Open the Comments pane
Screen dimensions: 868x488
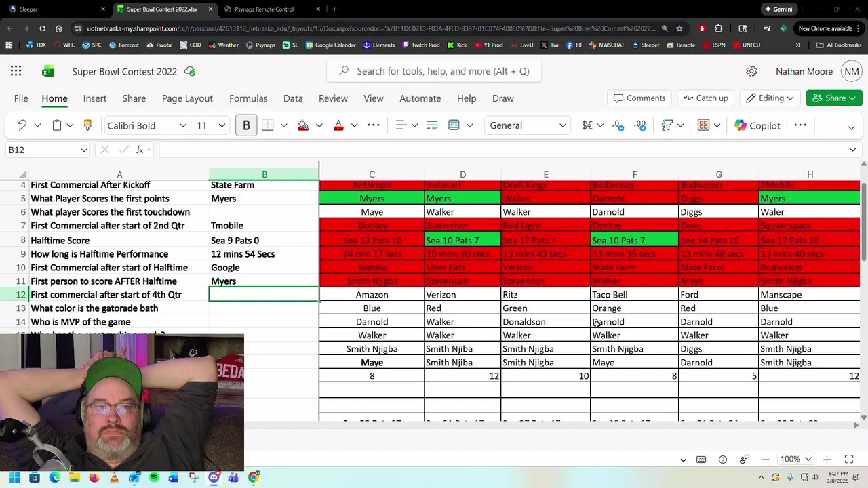coord(639,98)
